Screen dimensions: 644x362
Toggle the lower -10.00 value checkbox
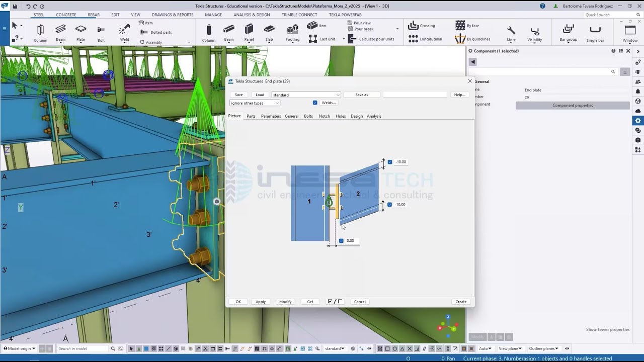point(390,205)
